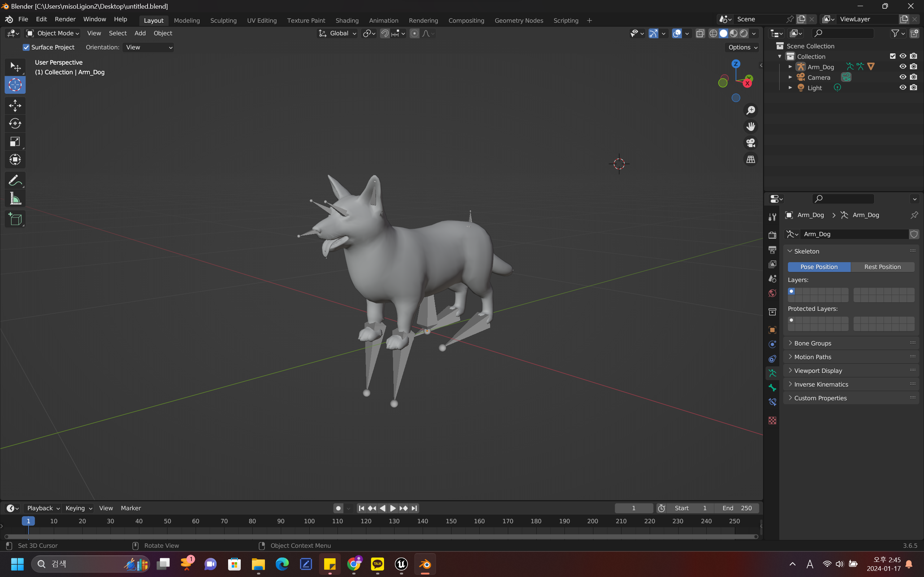Switch to perspective/orthographic grid icon
The width and height of the screenshot is (924, 577).
tap(751, 159)
